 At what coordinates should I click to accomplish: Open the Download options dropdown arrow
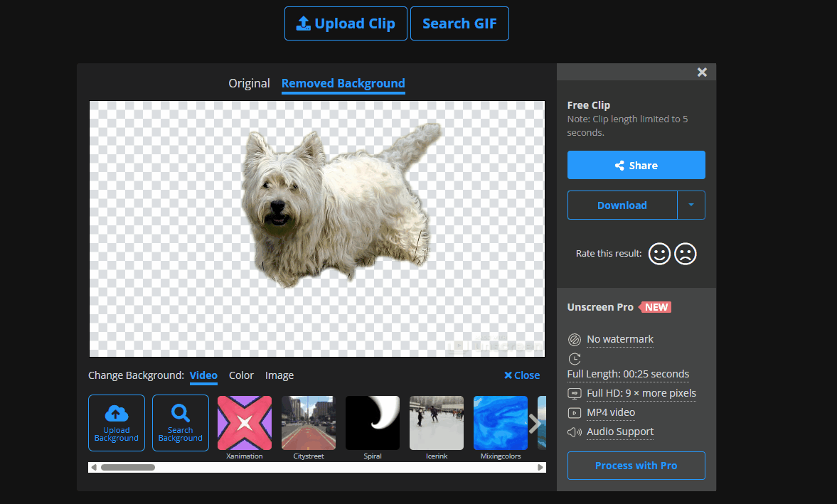coord(691,205)
